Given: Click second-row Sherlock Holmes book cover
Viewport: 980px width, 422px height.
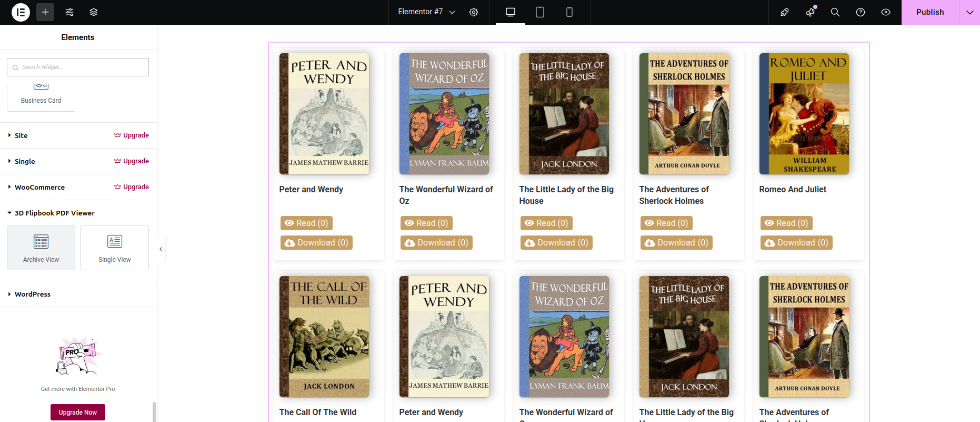Looking at the screenshot, I should click(x=804, y=337).
